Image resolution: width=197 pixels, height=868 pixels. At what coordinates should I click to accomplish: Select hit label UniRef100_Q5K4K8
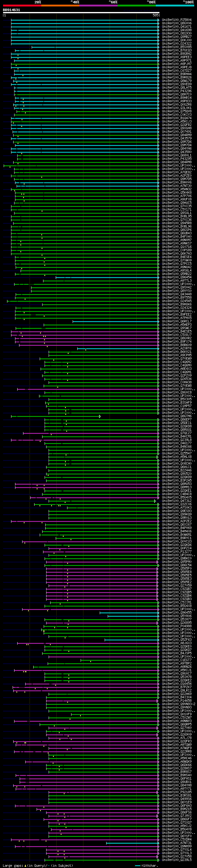point(177,193)
